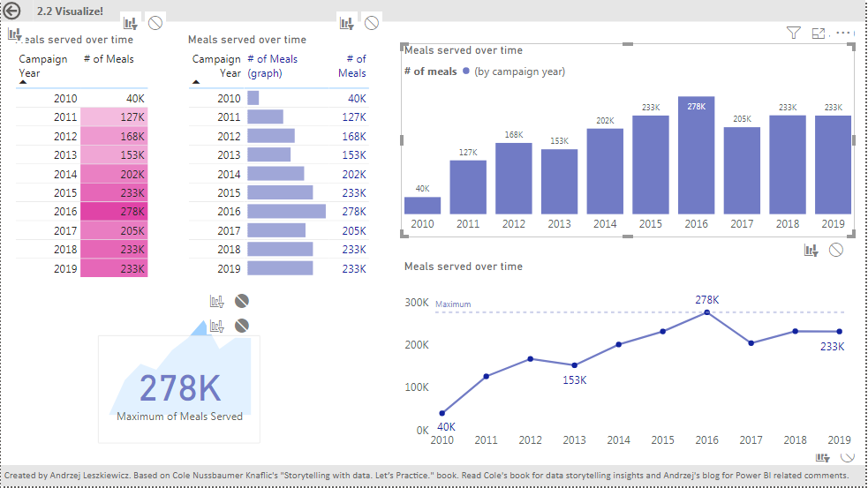This screenshot has height=488, width=868.
Task: Click the funnel filter icon above bar chart
Action: 793,34
